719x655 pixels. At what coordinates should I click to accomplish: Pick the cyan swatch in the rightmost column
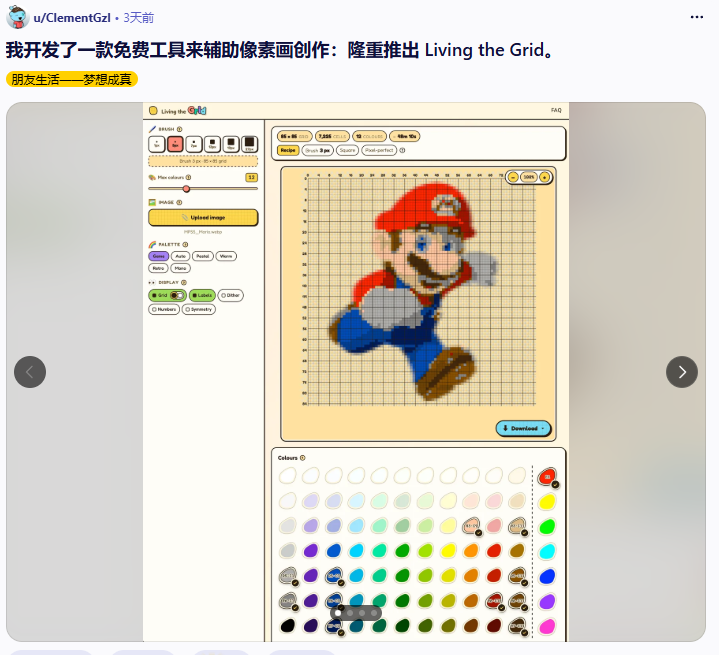pyautogui.click(x=547, y=551)
